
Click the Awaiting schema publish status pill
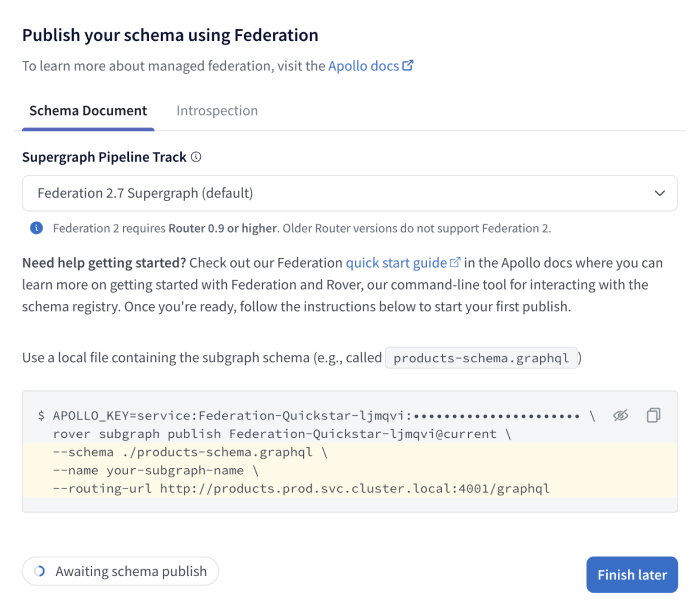121,571
